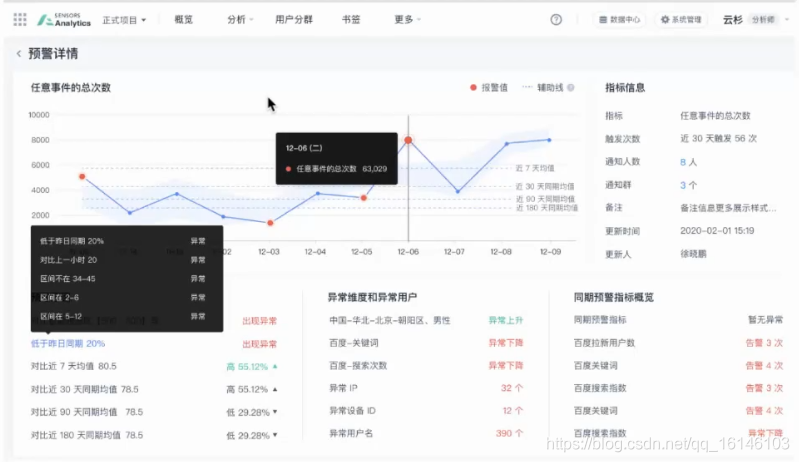Toggle the 辅助线 legend item
This screenshot has width=799, height=462.
[x=543, y=88]
